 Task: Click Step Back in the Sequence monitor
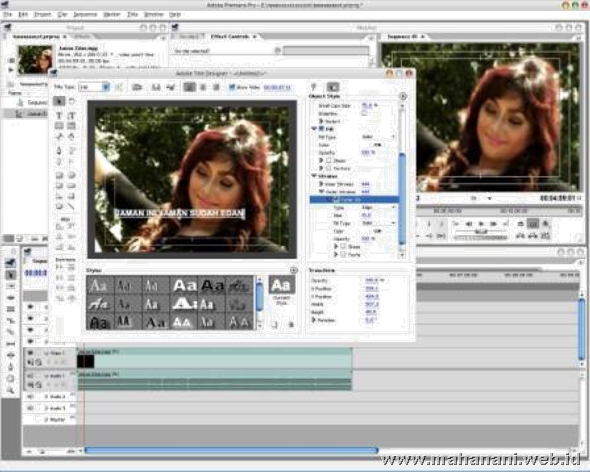point(469,224)
